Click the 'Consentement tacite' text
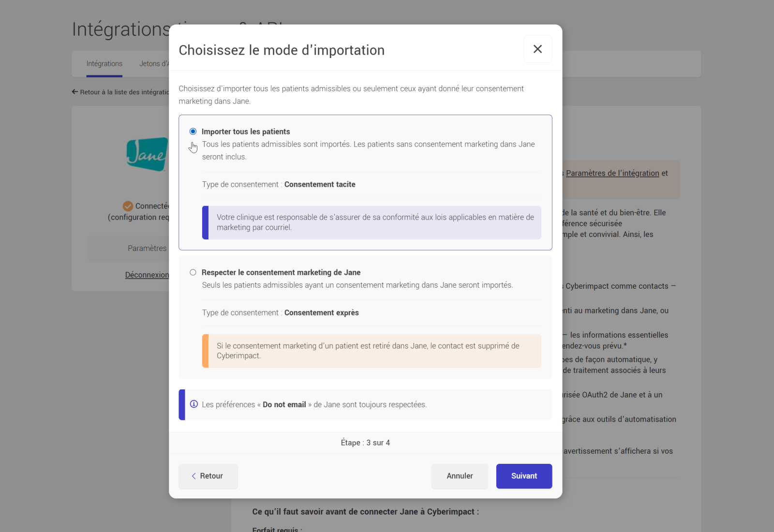This screenshot has height=532, width=774. [320, 184]
